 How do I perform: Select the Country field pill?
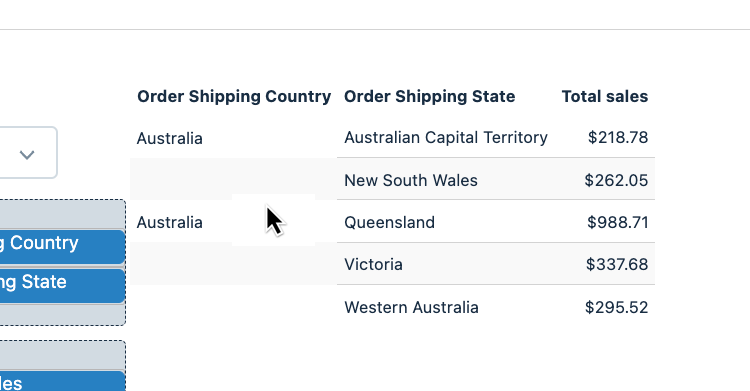(62, 246)
